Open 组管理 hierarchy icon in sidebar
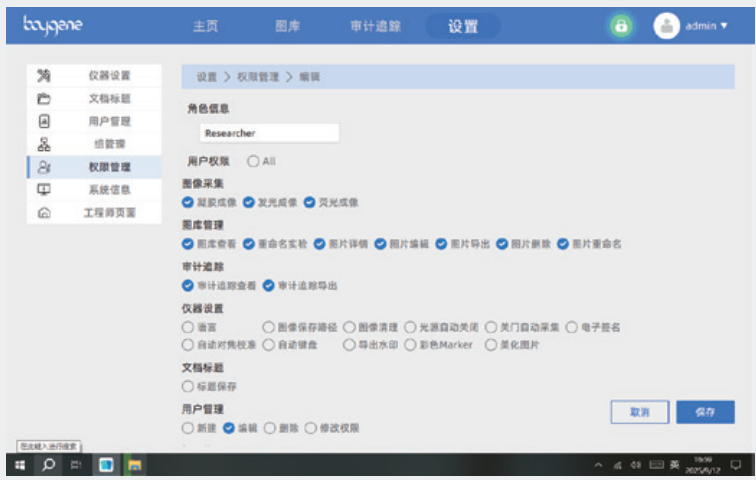 (44, 144)
